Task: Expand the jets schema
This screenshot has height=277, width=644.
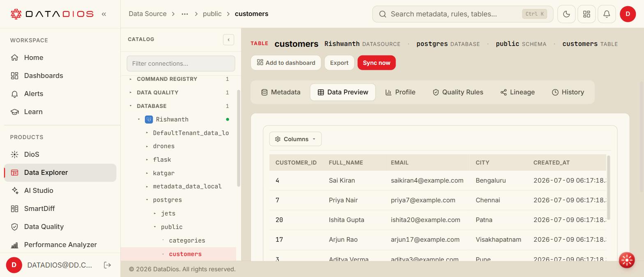Action: [x=155, y=213]
